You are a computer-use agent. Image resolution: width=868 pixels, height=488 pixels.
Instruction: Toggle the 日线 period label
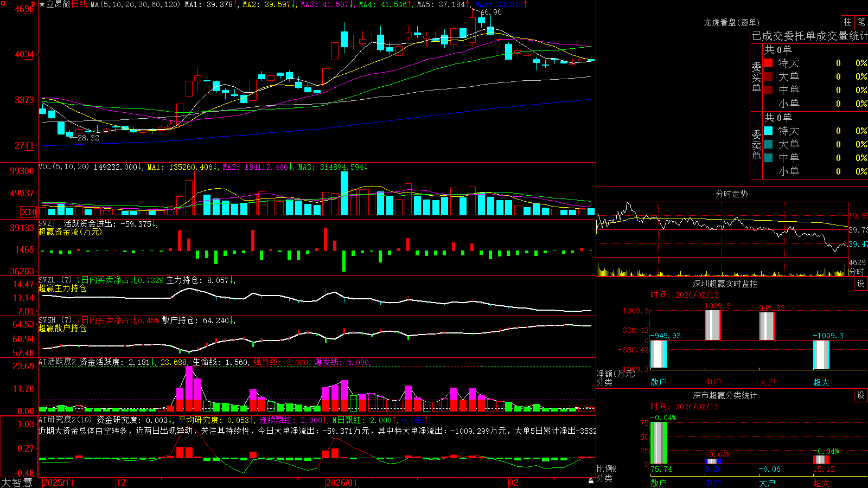click(x=79, y=4)
